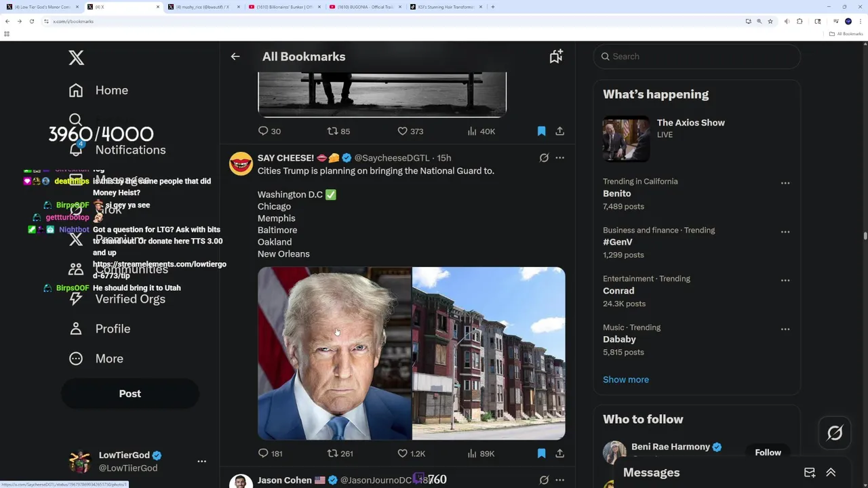Open LowTierGod account avatar
Image resolution: width=868 pixels, height=488 pixels.
[x=80, y=462]
